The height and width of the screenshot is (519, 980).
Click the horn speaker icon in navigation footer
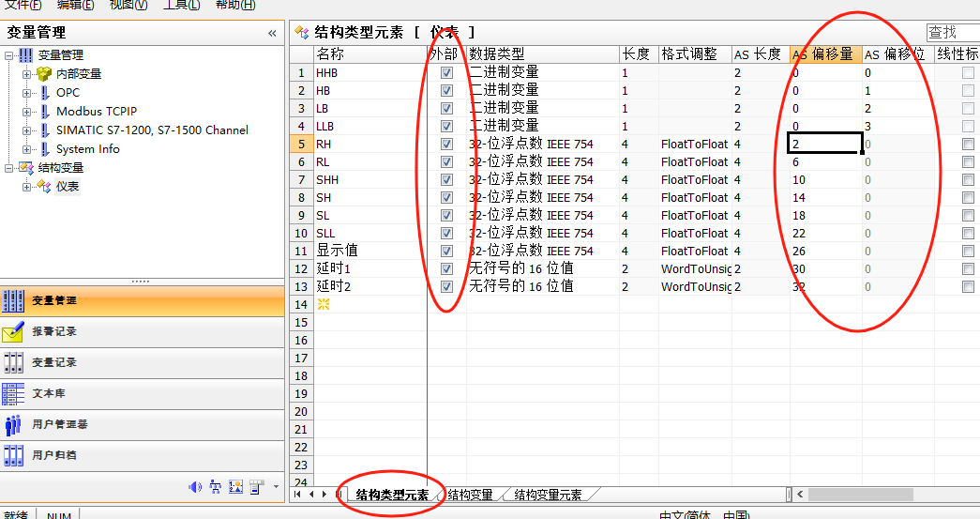(195, 486)
